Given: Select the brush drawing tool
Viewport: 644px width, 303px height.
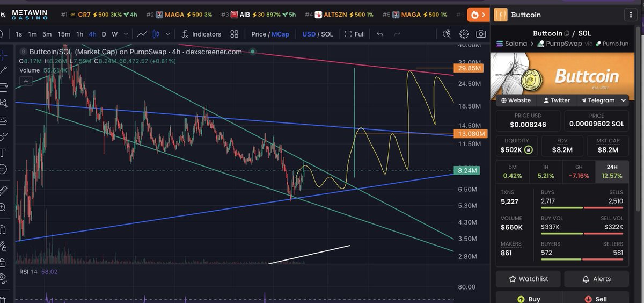Looking at the screenshot, I should click(3, 136).
